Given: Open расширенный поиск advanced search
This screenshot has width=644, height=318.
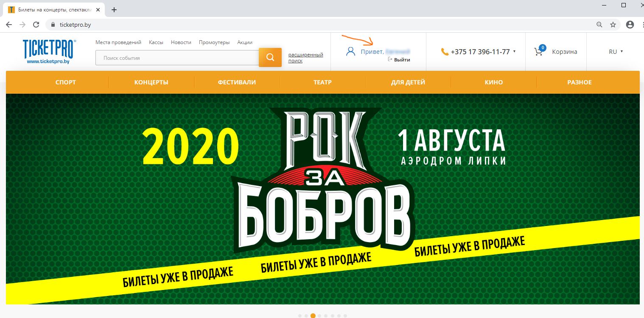Looking at the screenshot, I should click(x=306, y=58).
